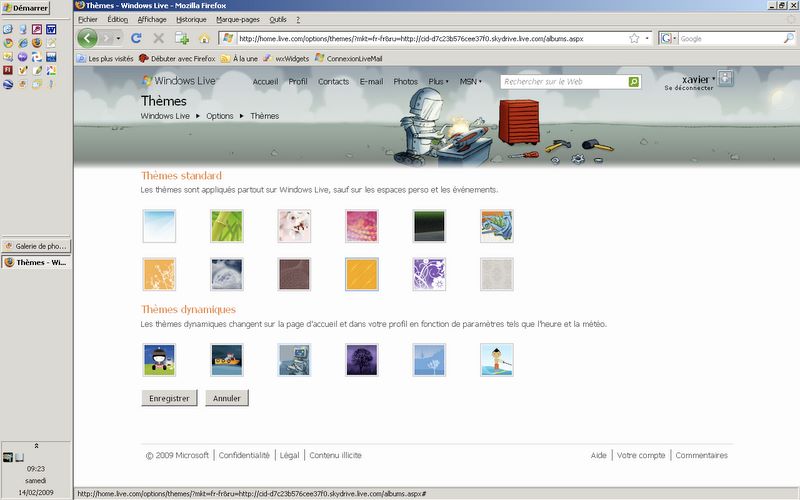Go to Accueil in the Windows Live navigation
This screenshot has height=500, width=800.
(265, 82)
